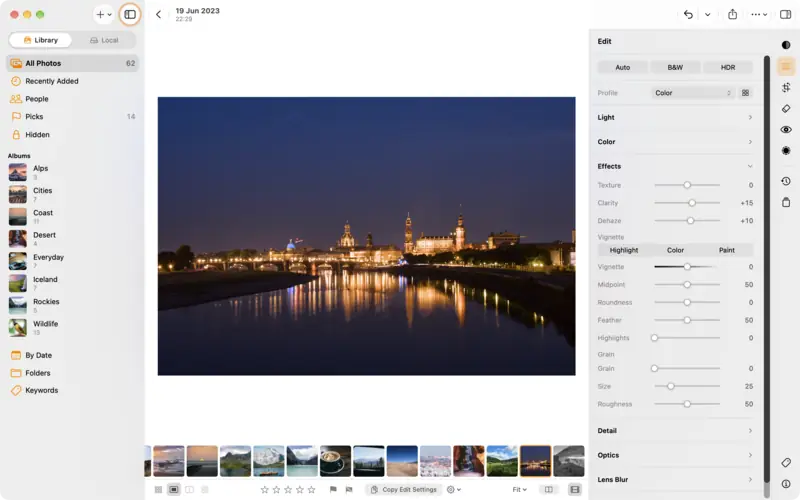Adjust the Grain Size slider handle
Screen dimensions: 800x500
671,386
